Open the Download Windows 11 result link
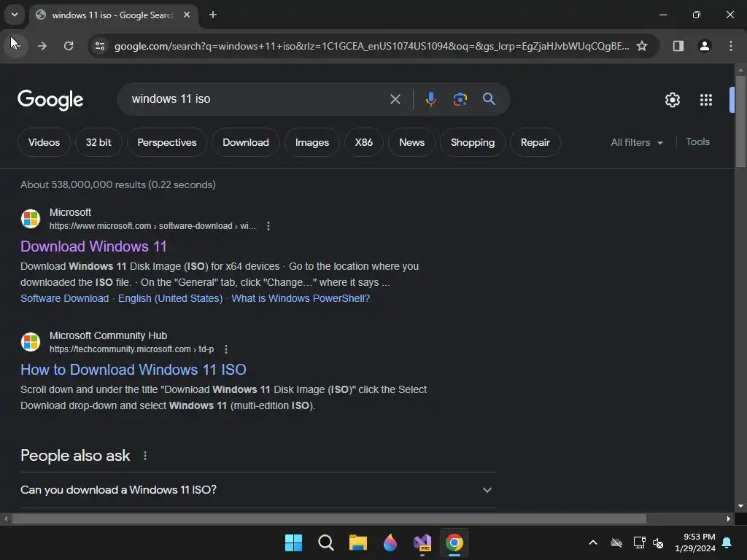747x560 pixels. pyautogui.click(x=93, y=246)
